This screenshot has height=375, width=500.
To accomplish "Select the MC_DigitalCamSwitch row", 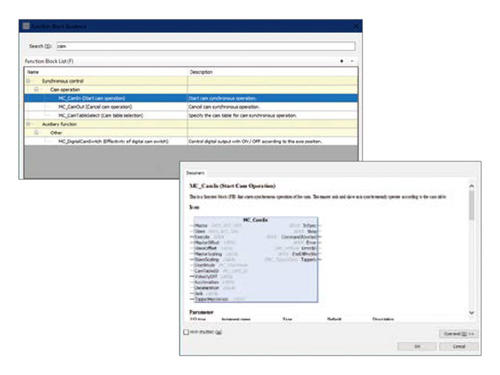I will point(191,141).
